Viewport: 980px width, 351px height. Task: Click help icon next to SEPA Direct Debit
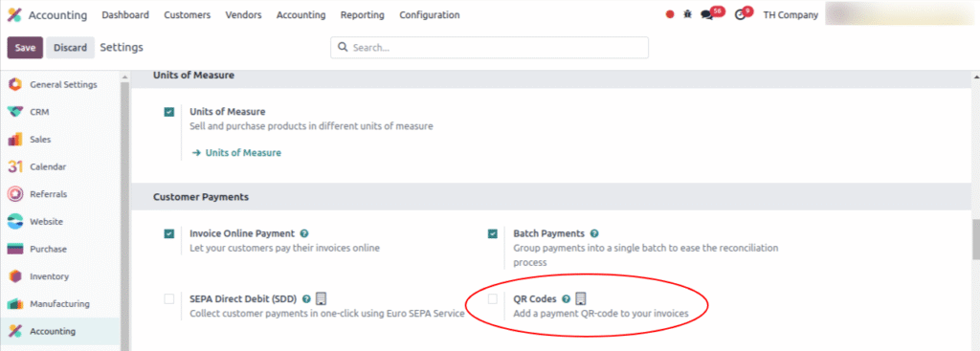pyautogui.click(x=306, y=299)
